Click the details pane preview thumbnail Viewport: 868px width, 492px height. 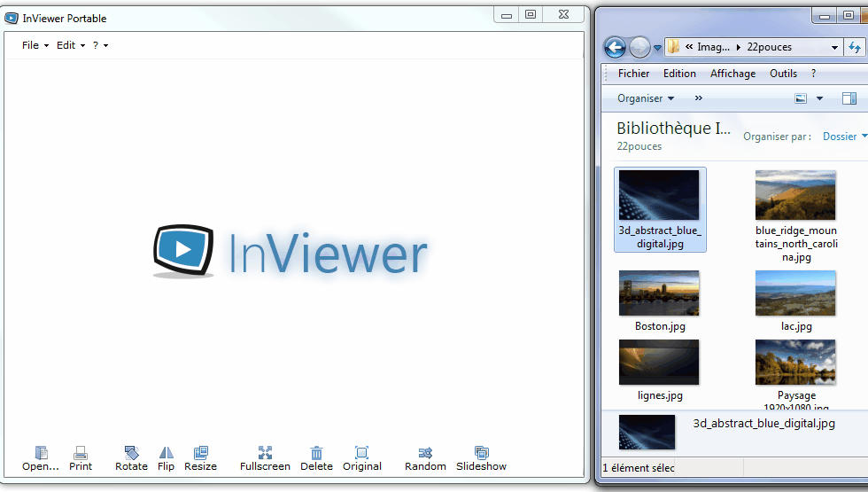647,433
